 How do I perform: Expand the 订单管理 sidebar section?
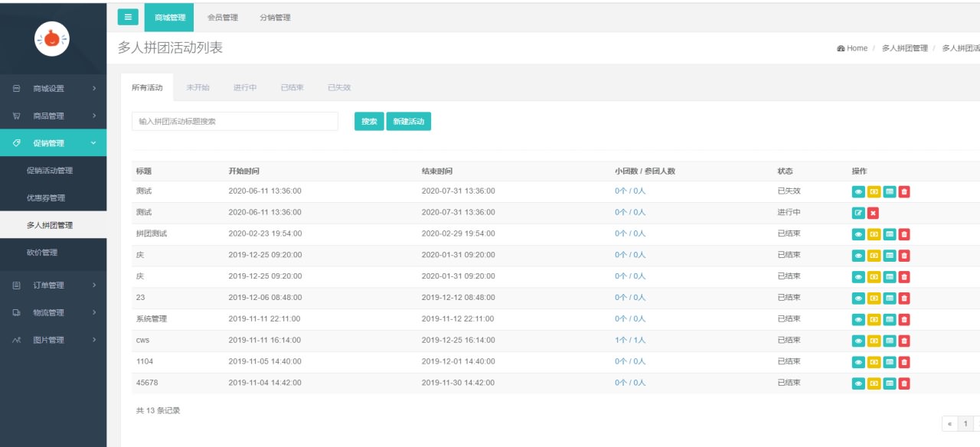click(x=53, y=285)
